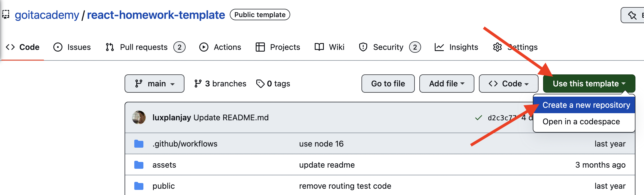Click the blue folder icon next to assets

(x=139, y=164)
